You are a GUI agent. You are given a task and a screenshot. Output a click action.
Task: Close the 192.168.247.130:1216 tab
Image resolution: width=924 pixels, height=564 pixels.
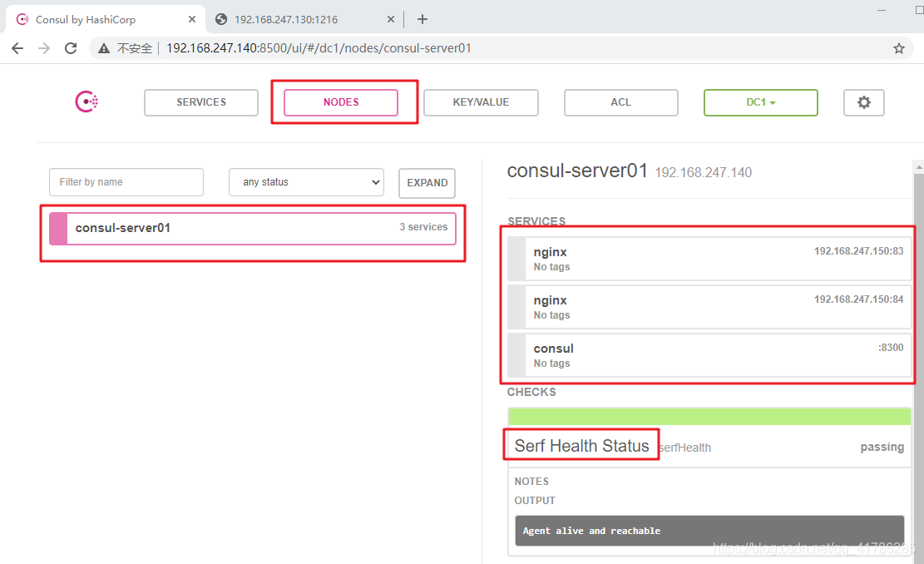pos(390,19)
